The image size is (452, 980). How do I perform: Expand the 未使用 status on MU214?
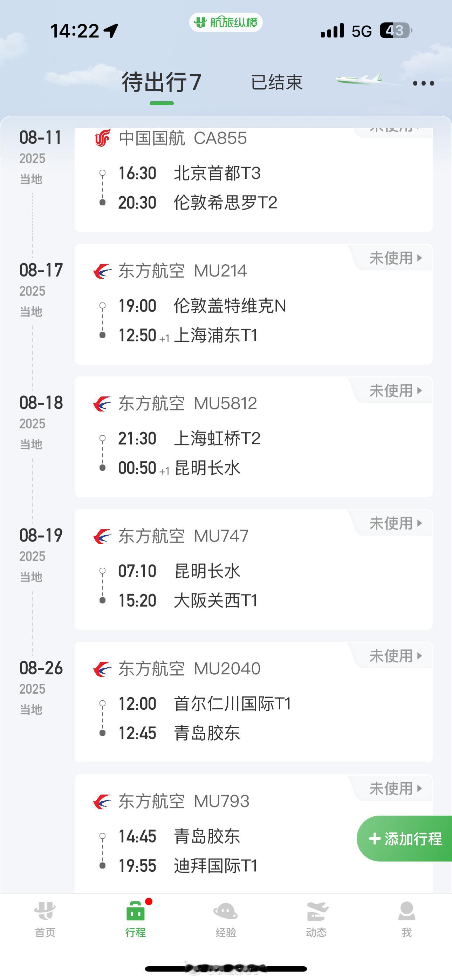396,258
